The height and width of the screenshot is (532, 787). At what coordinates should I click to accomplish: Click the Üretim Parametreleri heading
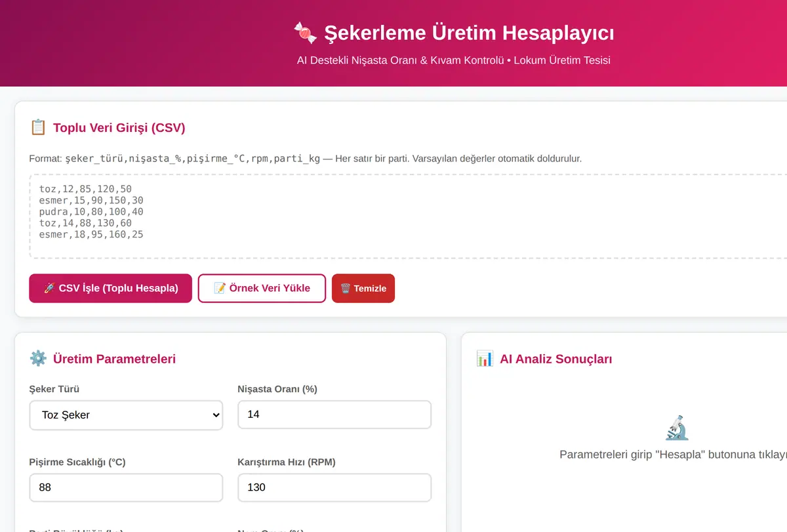(x=114, y=358)
